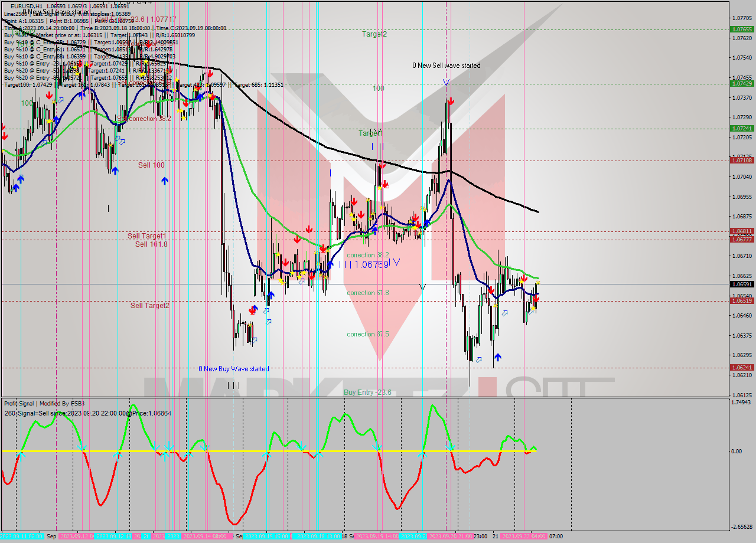Click the blue 'I I I 1.06759' wave label
The image size is (756, 543).
(364, 264)
